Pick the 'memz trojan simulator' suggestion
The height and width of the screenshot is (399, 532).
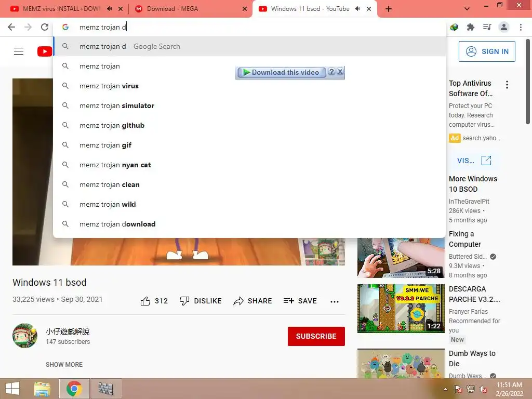tap(249, 105)
